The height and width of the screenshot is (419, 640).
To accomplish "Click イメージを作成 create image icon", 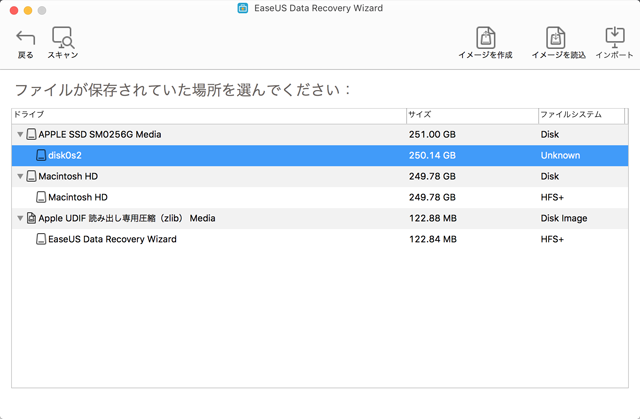I will (485, 38).
